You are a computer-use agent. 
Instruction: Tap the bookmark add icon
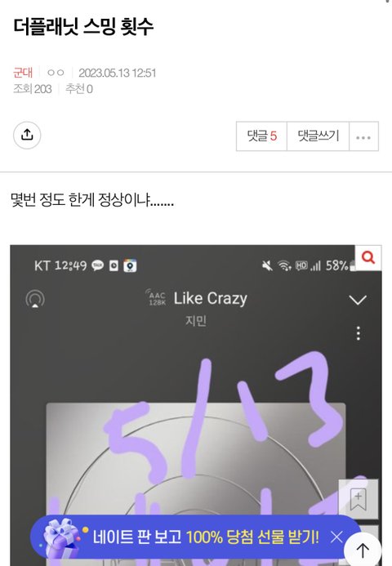(x=358, y=500)
